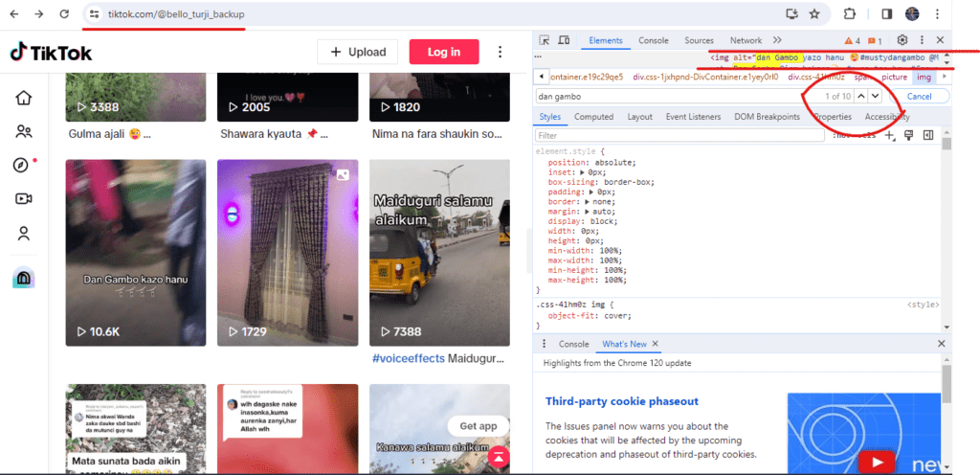Open the Profile icon in TikTok sidebar
Image resolution: width=980 pixels, height=475 pixels.
pos(24,234)
